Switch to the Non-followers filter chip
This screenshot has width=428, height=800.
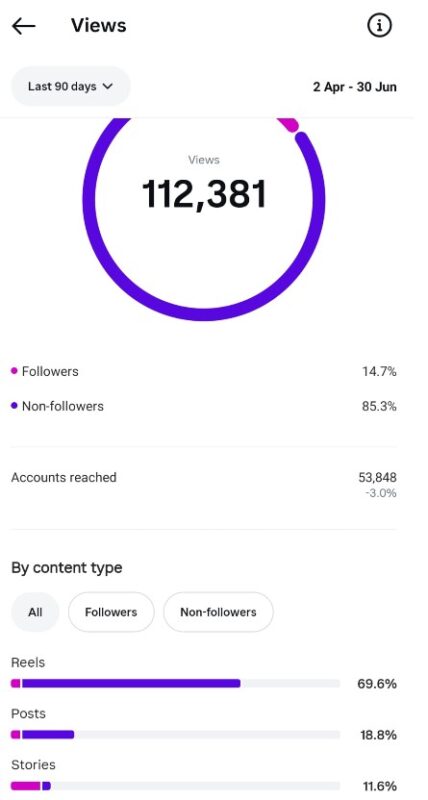pyautogui.click(x=218, y=612)
